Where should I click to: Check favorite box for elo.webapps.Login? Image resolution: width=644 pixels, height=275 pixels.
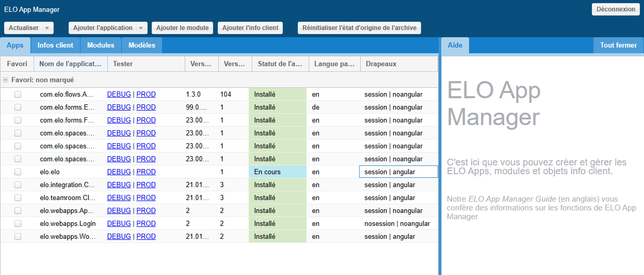tap(18, 224)
